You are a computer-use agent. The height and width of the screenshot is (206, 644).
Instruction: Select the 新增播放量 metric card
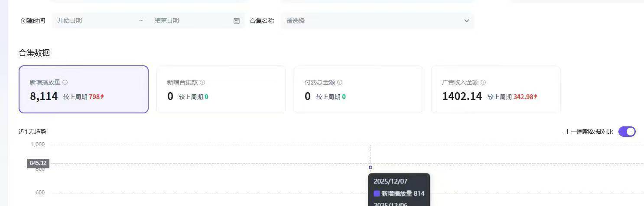[84, 89]
